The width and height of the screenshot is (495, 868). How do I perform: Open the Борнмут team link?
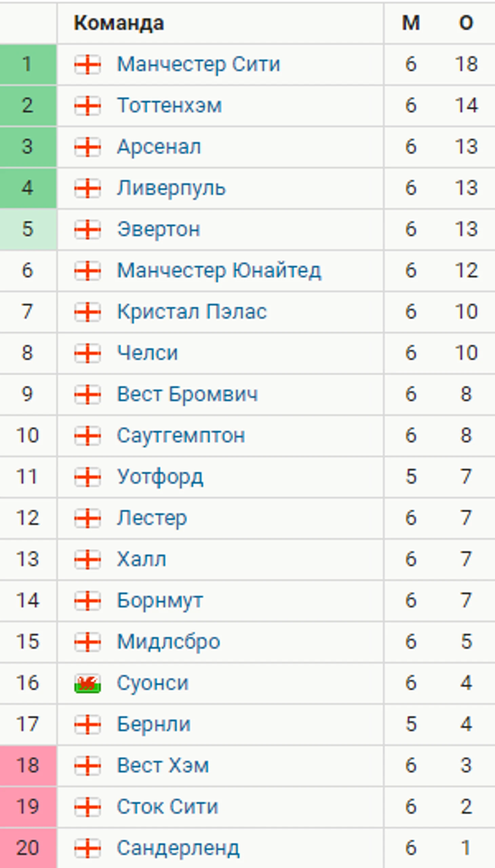pos(160,601)
